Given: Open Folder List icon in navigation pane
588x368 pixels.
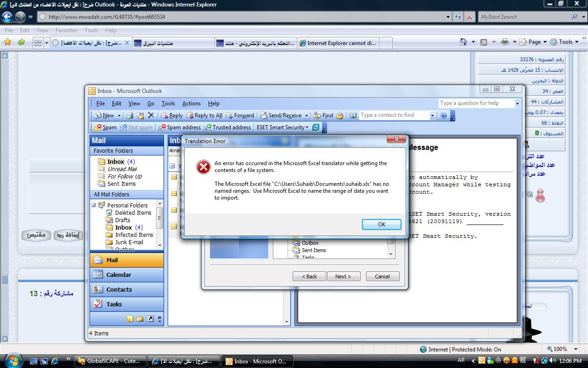Looking at the screenshot, I should 140,319.
